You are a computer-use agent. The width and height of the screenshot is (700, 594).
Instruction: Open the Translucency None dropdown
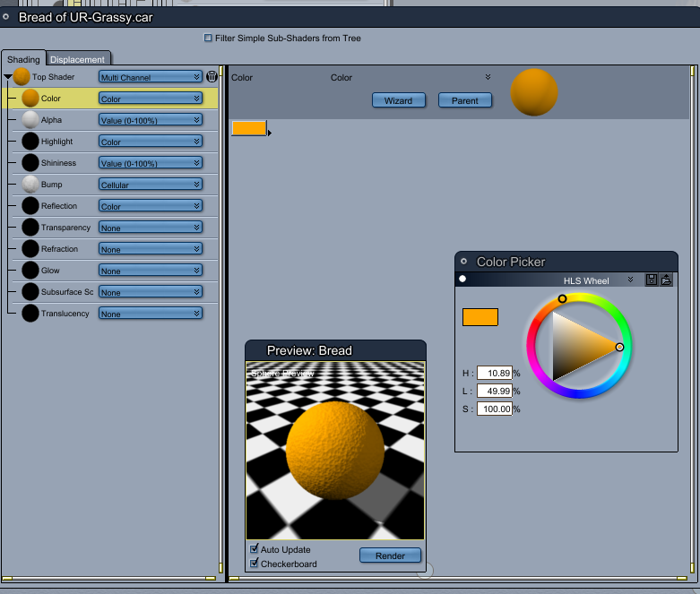coord(151,313)
